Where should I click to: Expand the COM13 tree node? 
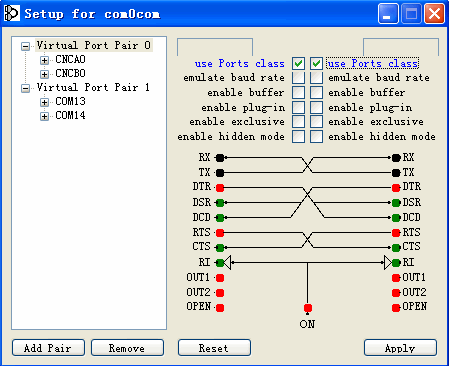(x=44, y=102)
